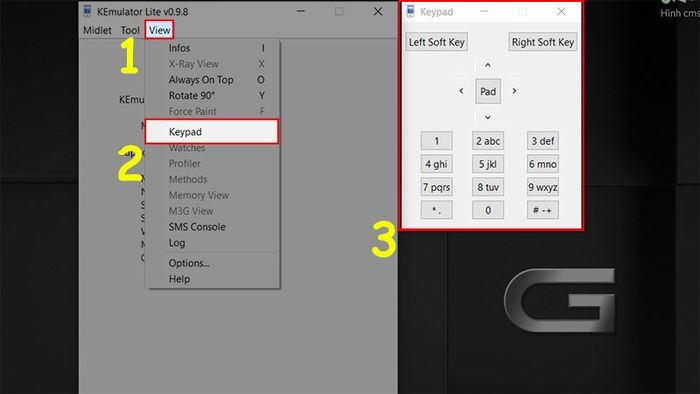This screenshot has height=394, width=700.
Task: Click keypad button 1
Action: point(437,141)
